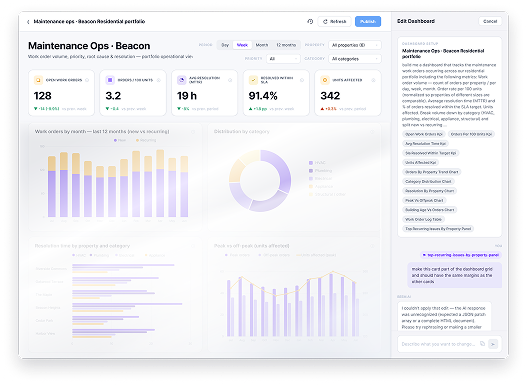
Task: Click top-recurring-issues-by-property-panel tag in chat
Action: click(x=460, y=255)
